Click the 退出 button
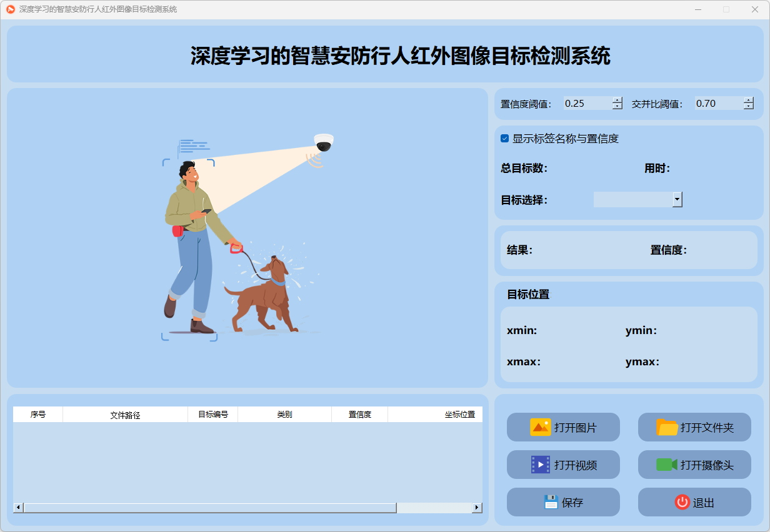This screenshot has height=532, width=770. pyautogui.click(x=694, y=502)
